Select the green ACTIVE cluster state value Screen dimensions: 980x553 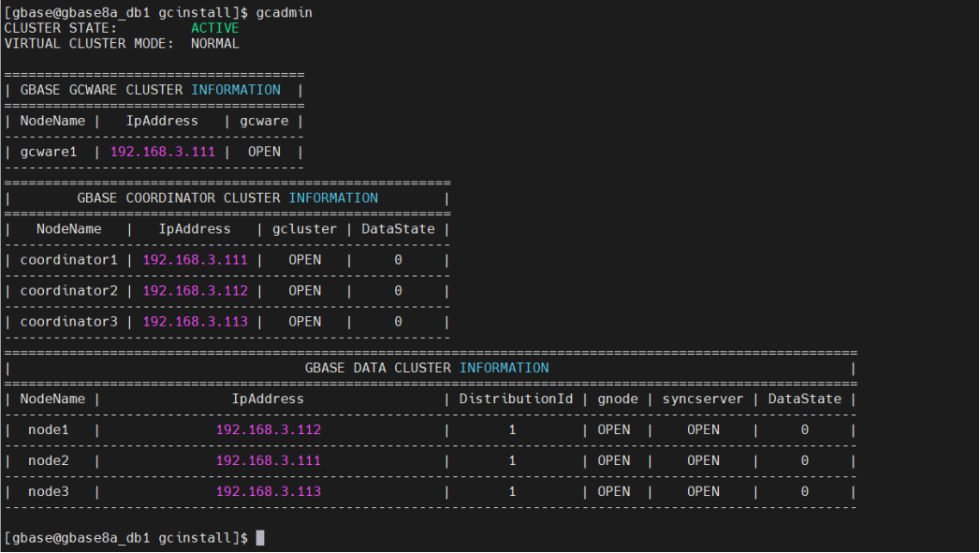click(x=214, y=28)
